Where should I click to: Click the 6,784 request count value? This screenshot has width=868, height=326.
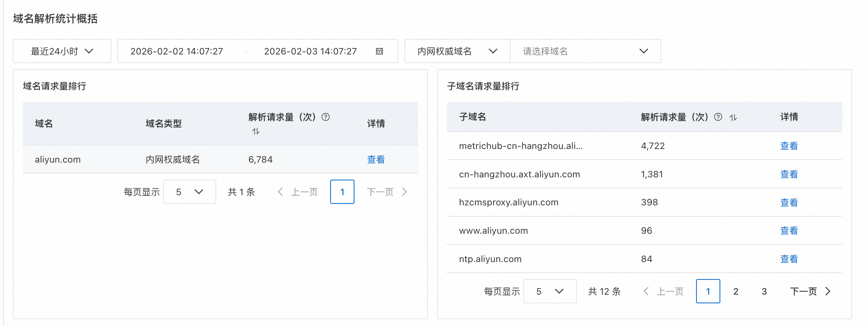coord(261,160)
